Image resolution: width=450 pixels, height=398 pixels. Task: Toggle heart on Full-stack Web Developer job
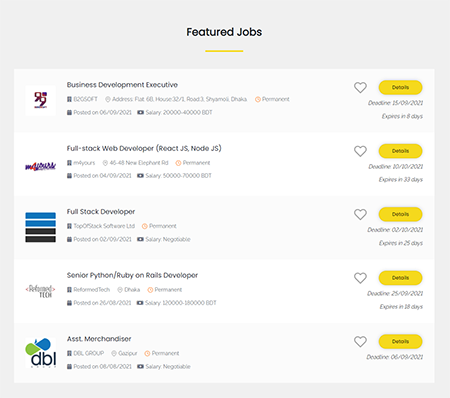coord(360,151)
